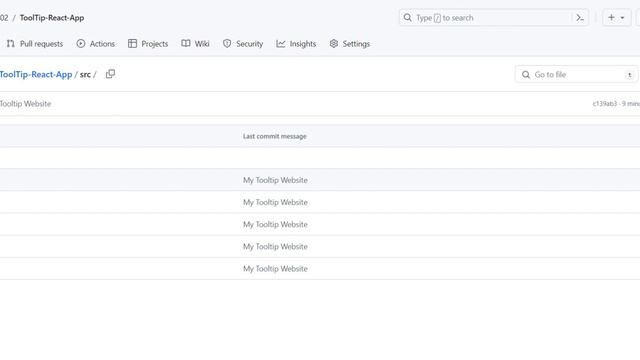Expand the create-new dropdown arrow

(x=622, y=18)
